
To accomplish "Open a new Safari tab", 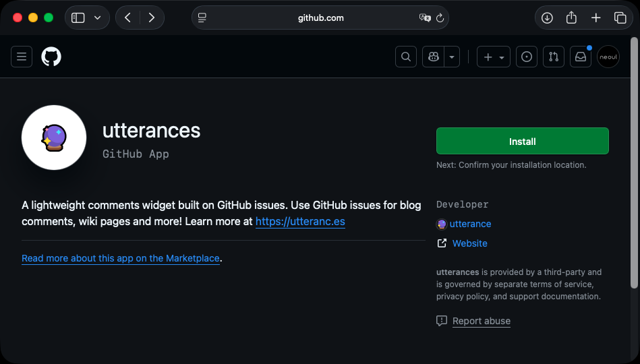I will click(x=595, y=18).
